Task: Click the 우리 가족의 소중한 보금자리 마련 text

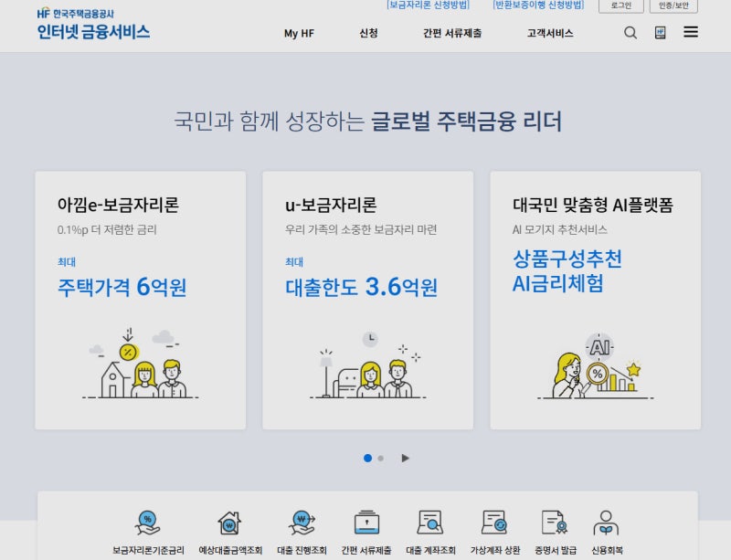Action: click(x=361, y=229)
